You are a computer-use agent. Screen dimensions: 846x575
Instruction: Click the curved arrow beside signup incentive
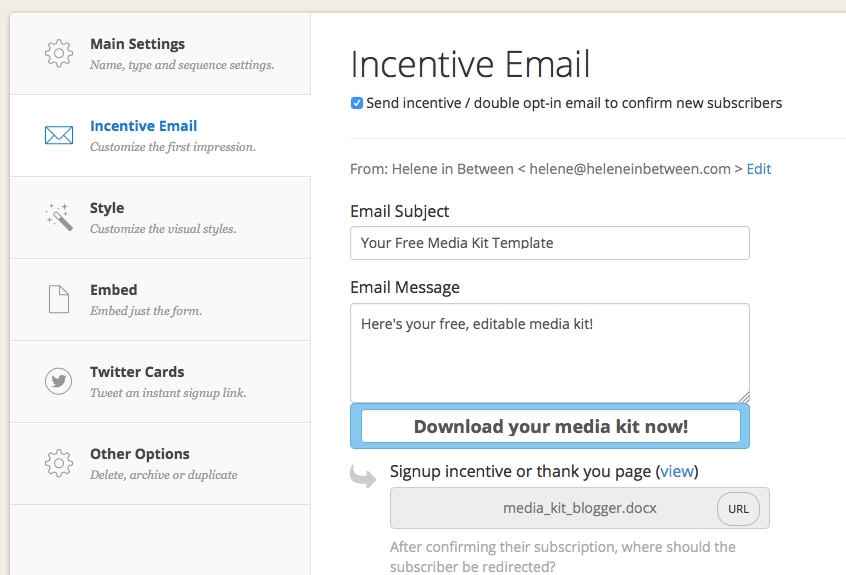pyautogui.click(x=363, y=476)
